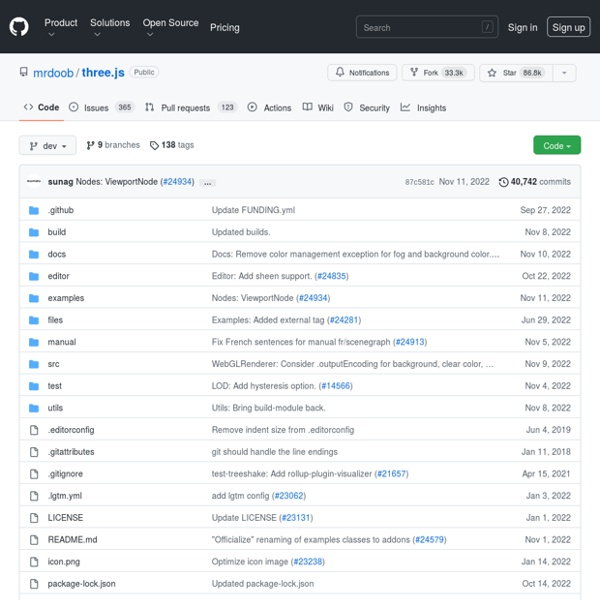Open the green Code dropdown button
This screenshot has width=600, height=600.
(x=557, y=145)
